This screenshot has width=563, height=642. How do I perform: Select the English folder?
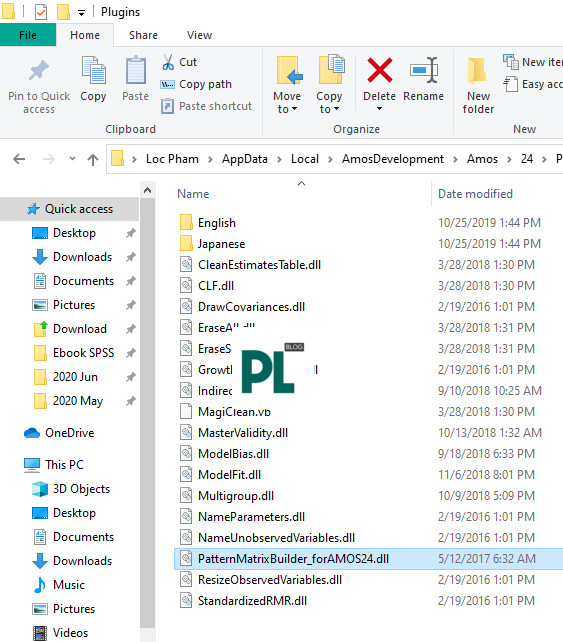pyautogui.click(x=217, y=223)
